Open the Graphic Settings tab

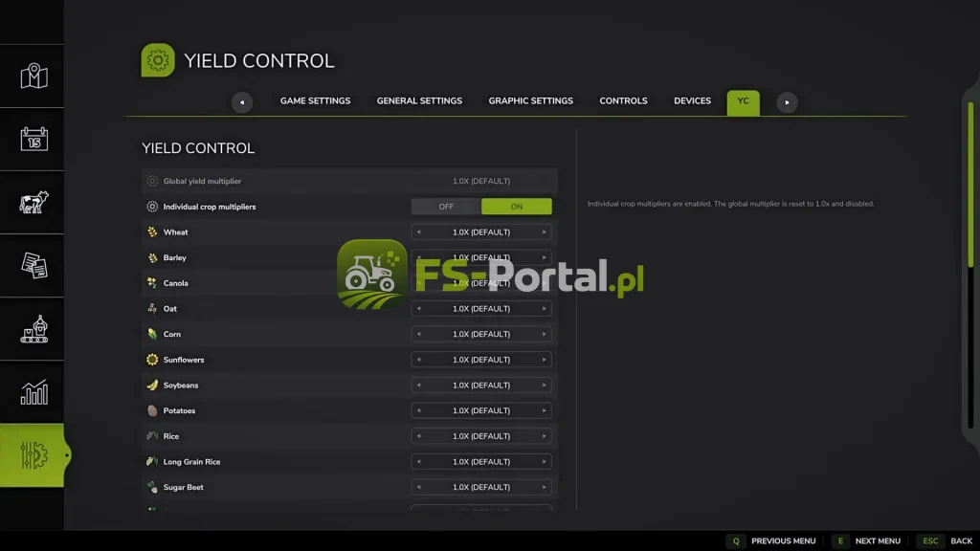[x=530, y=101]
